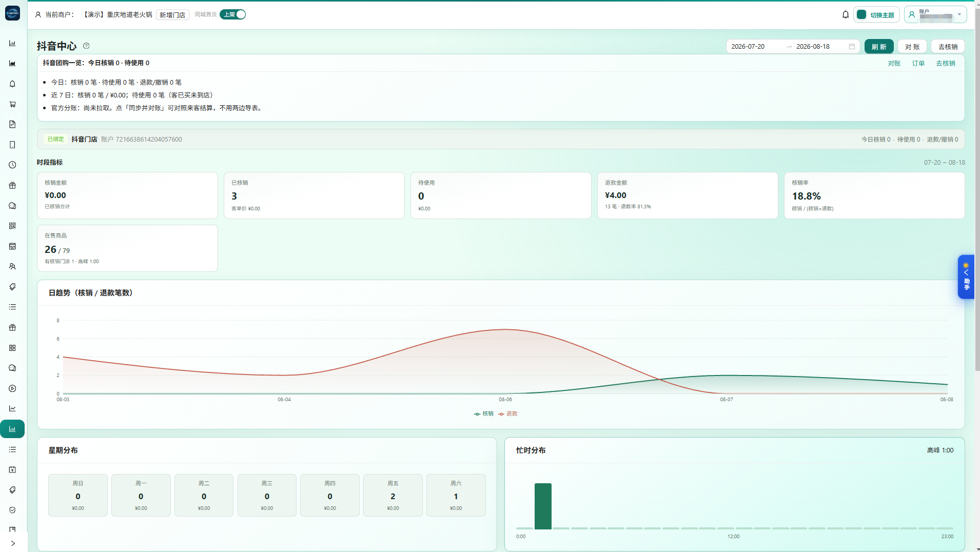Click the 对账 button beside 刷新
The height and width of the screenshot is (552, 980).
(912, 46)
